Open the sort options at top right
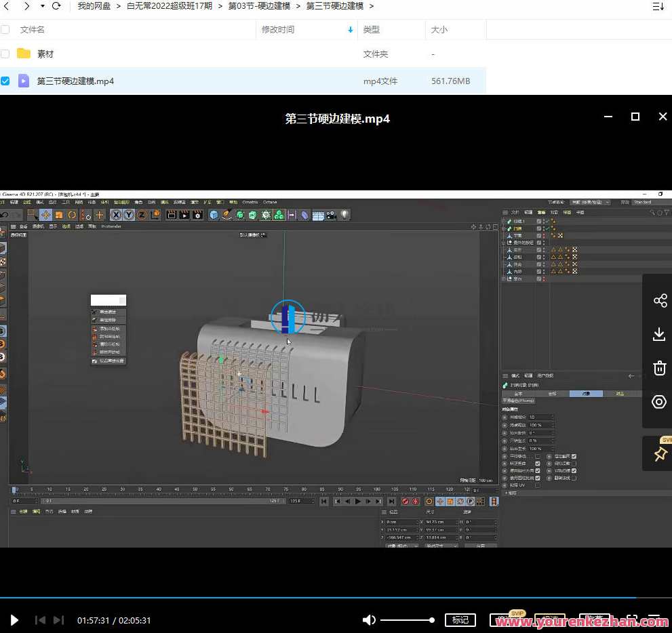 coord(657,7)
